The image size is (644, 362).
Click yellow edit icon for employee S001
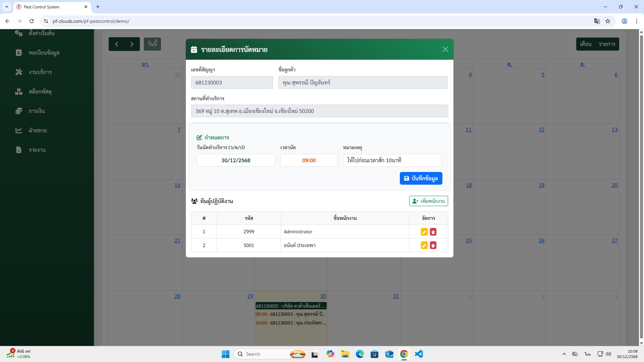(424, 245)
